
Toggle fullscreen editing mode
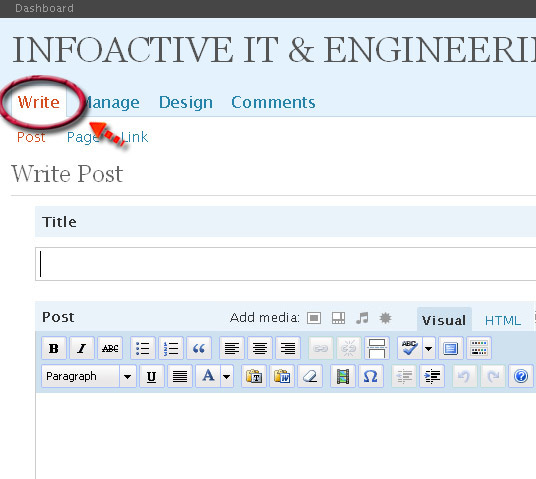(451, 348)
